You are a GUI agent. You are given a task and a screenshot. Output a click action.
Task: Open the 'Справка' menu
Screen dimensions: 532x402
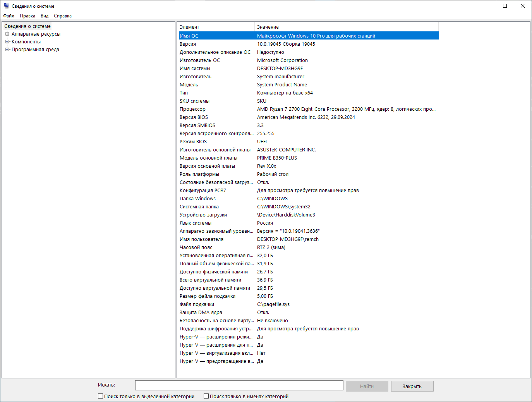pyautogui.click(x=63, y=16)
